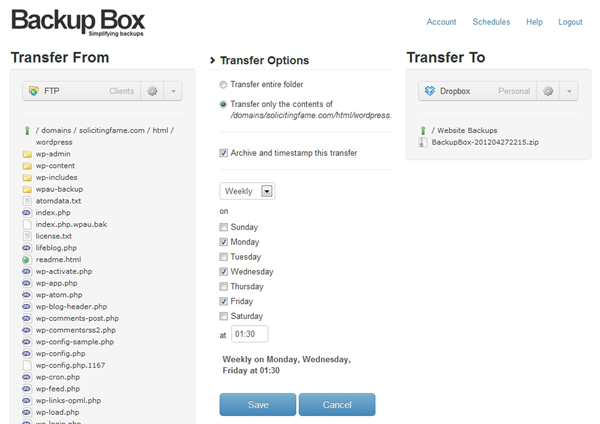The image size is (600, 424).
Task: Click the domains breadcrumb link
Action: click(x=56, y=130)
